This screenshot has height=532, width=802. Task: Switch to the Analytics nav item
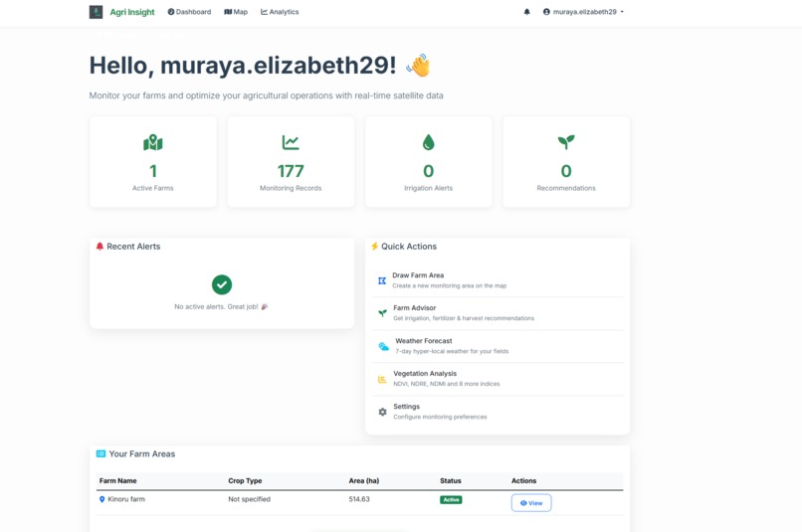280,12
